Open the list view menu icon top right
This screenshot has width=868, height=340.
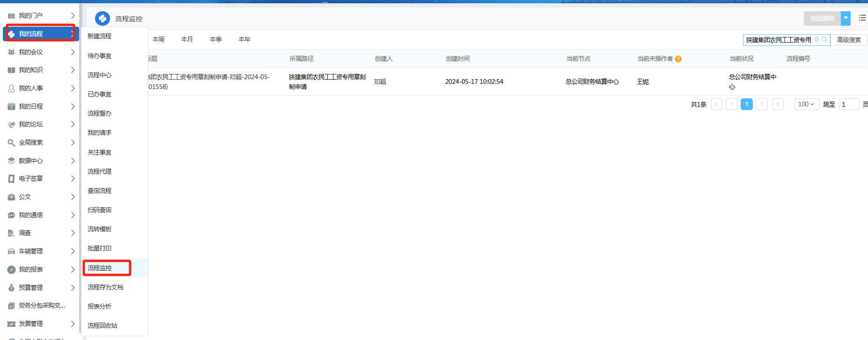[862, 18]
